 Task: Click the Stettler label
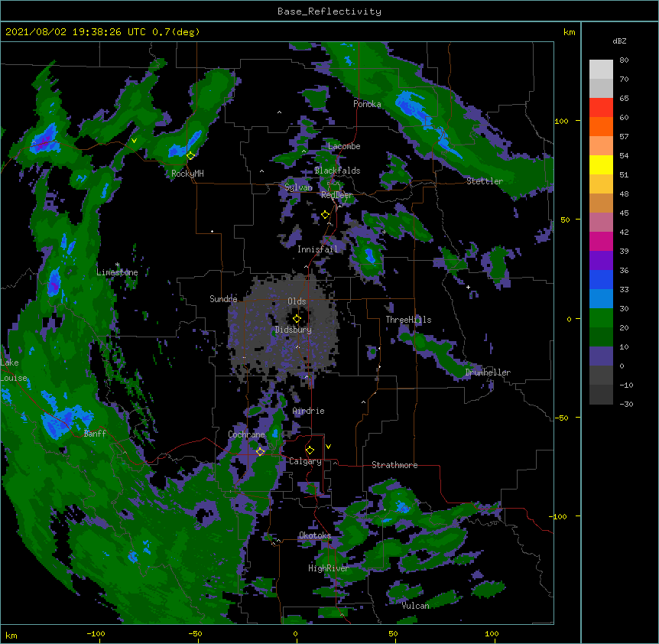(485, 181)
